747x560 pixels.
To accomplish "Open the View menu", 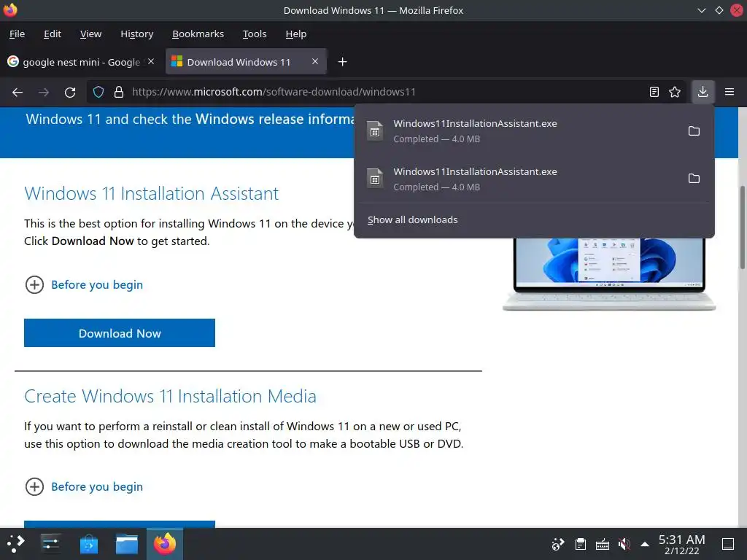I will coord(90,34).
